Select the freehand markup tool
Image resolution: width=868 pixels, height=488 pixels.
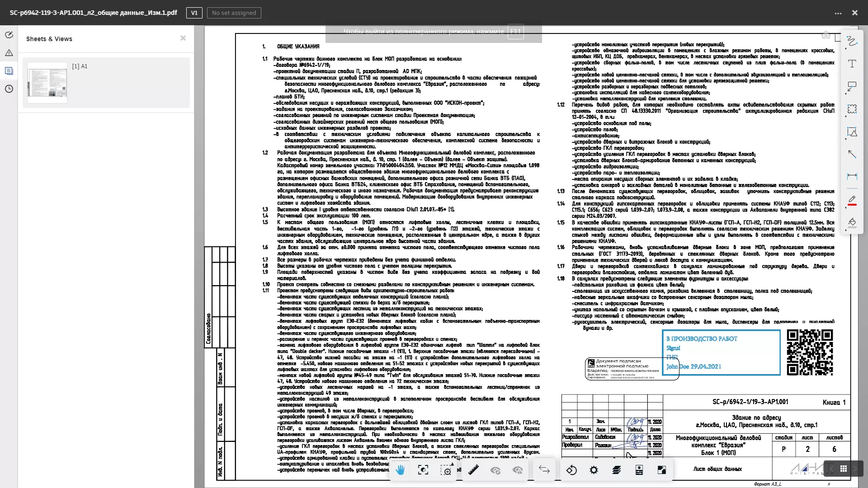pyautogui.click(x=852, y=41)
